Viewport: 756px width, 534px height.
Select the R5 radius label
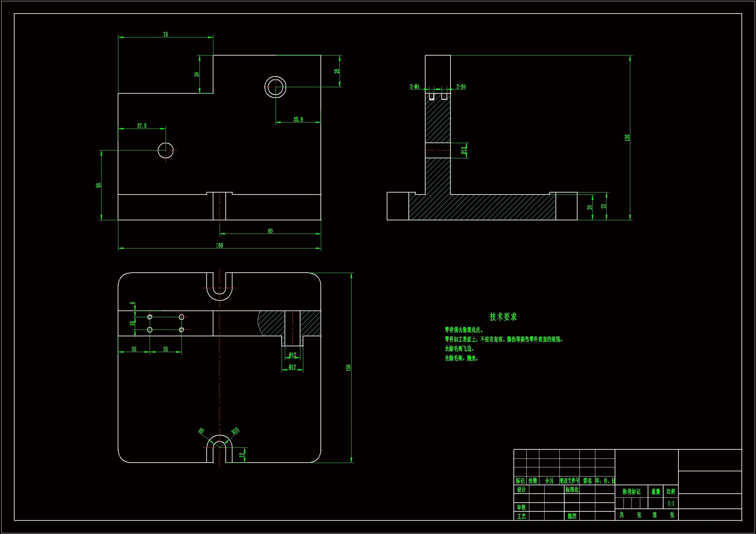(x=201, y=431)
